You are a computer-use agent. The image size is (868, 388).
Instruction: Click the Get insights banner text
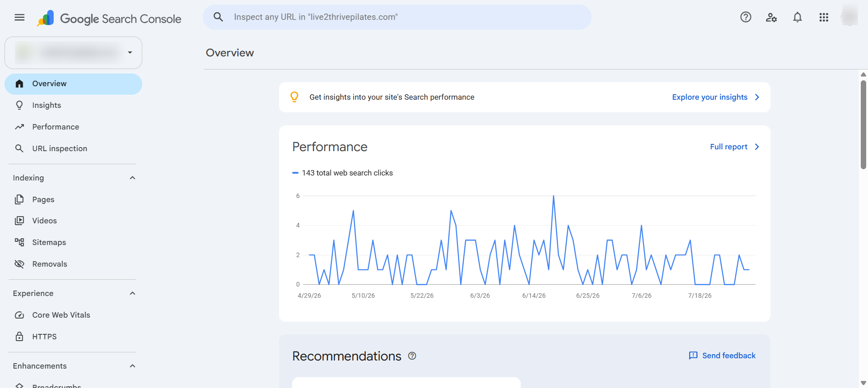[392, 97]
